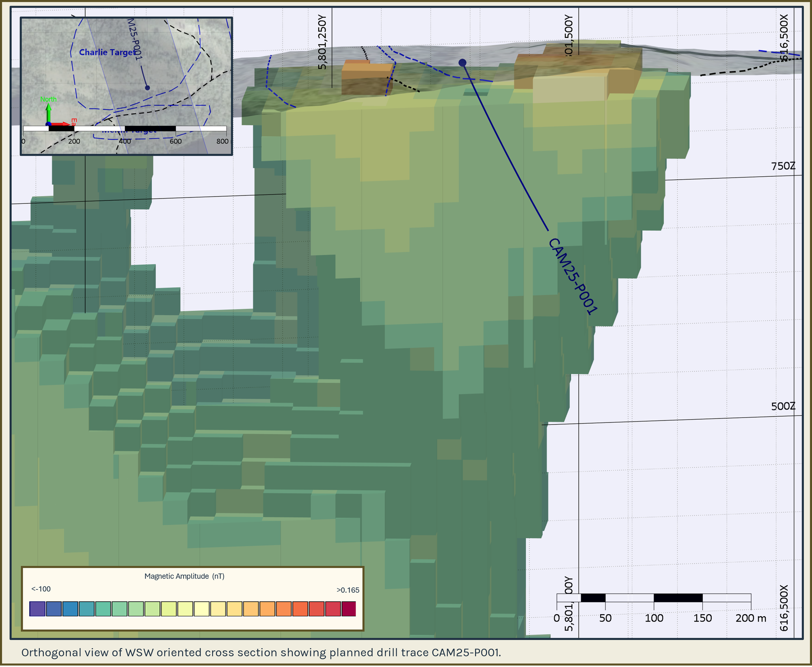Click the drill hole collar dot on the surface

(462, 63)
